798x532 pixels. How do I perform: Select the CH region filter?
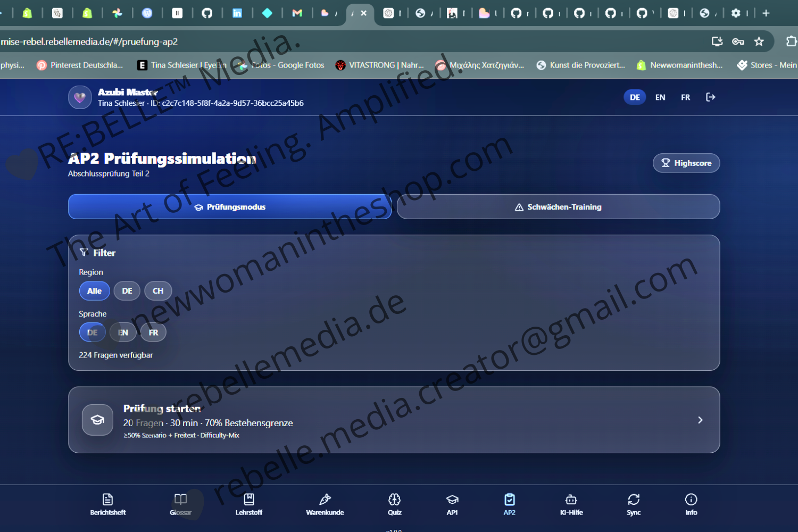(x=157, y=290)
